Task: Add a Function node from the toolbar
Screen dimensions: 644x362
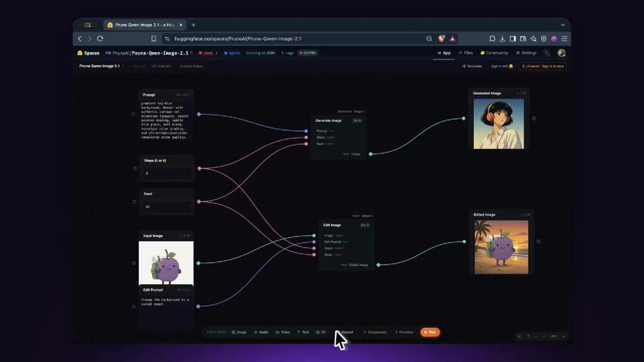Action: tap(404, 333)
